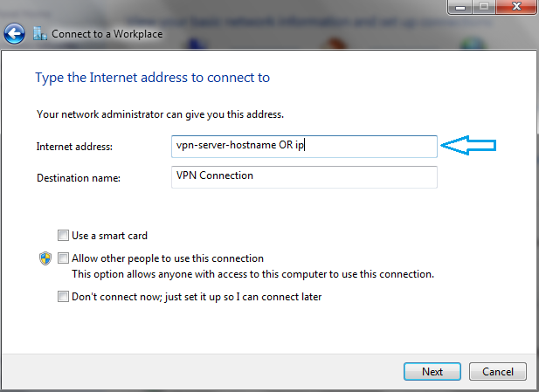Enable Use a smart card checkbox

pos(63,236)
